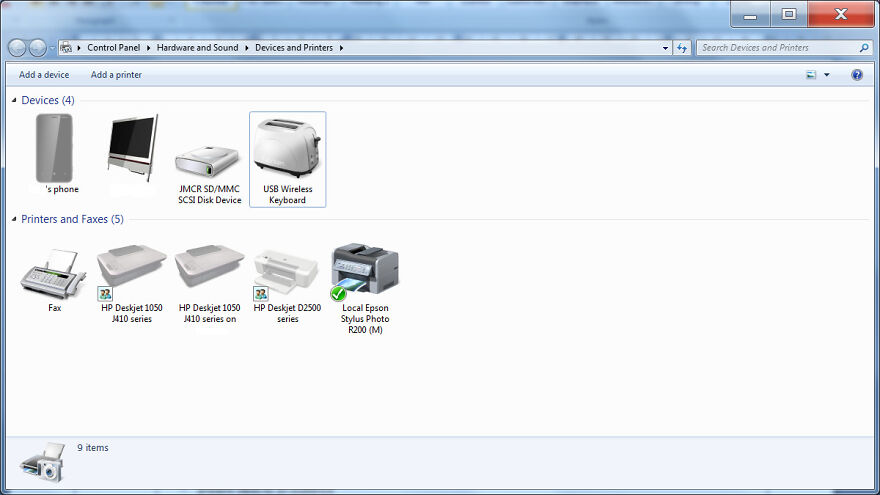Expand the arrow after Devices and Printers
The width and height of the screenshot is (880, 495).
341,48
